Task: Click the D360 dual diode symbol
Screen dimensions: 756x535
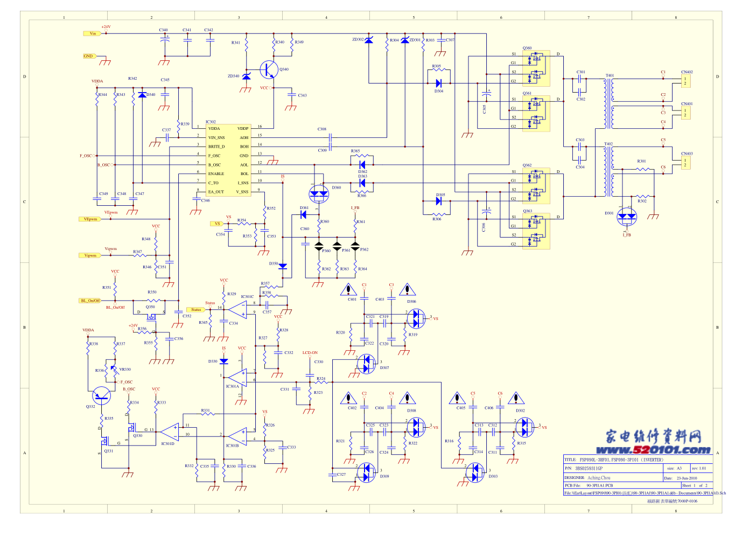Action: (x=318, y=193)
